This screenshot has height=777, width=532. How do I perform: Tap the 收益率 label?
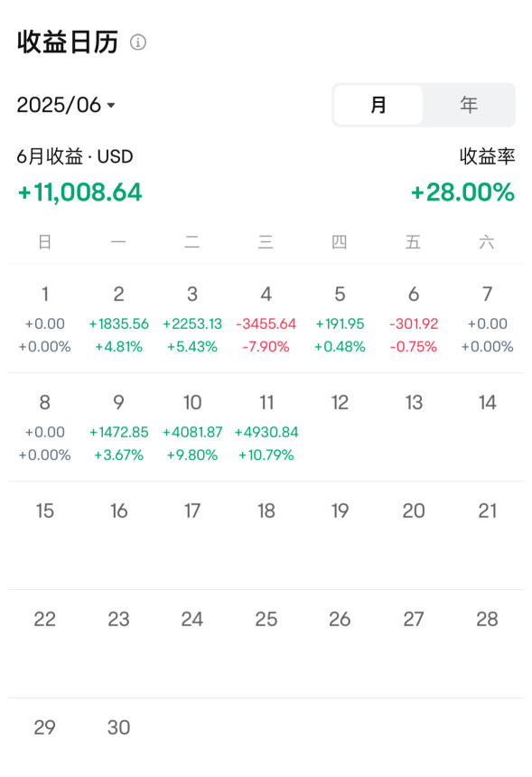coord(487,156)
